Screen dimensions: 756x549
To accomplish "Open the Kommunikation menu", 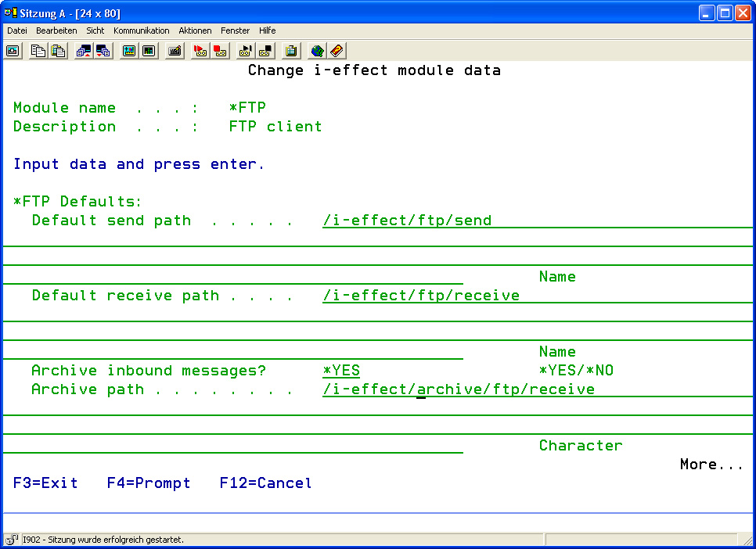I will click(x=142, y=30).
